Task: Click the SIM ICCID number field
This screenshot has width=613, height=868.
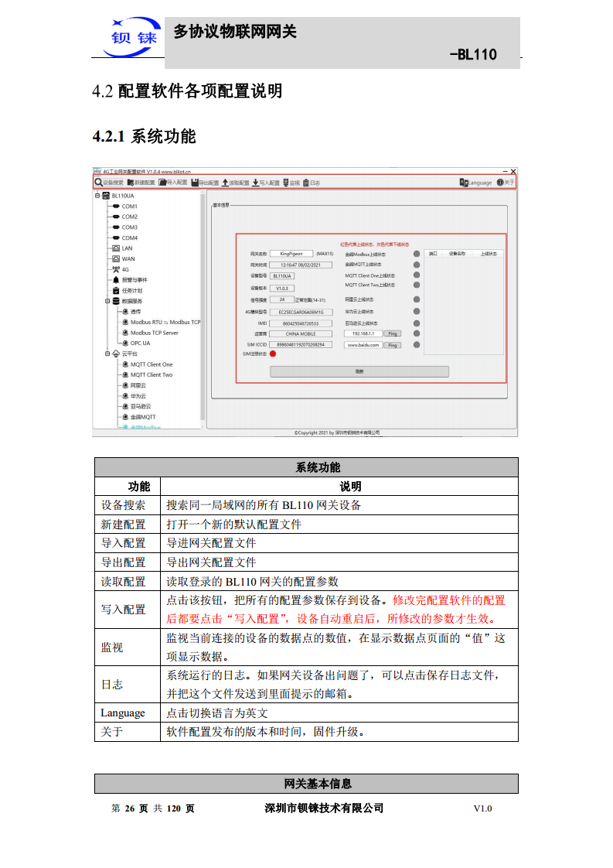Action: tap(301, 344)
